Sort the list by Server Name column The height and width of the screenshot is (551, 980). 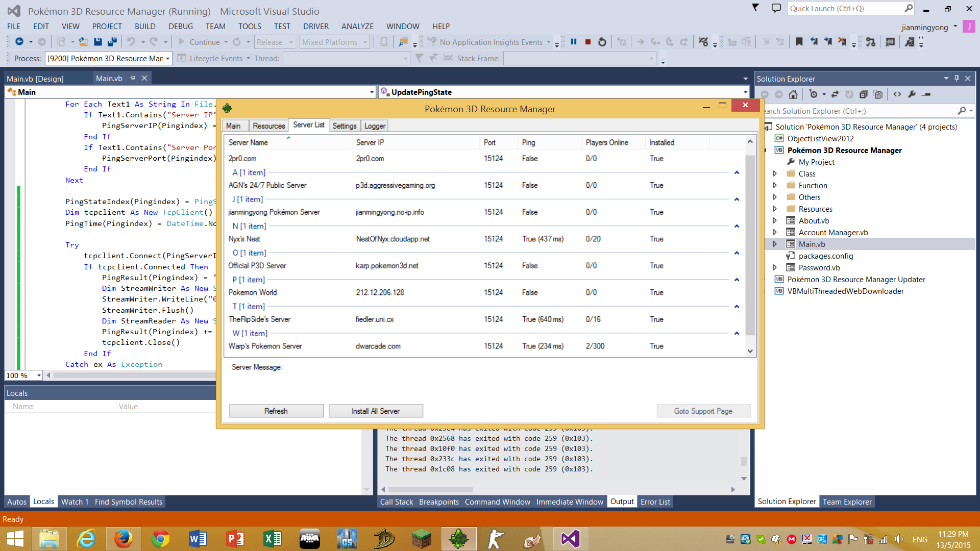(288, 142)
